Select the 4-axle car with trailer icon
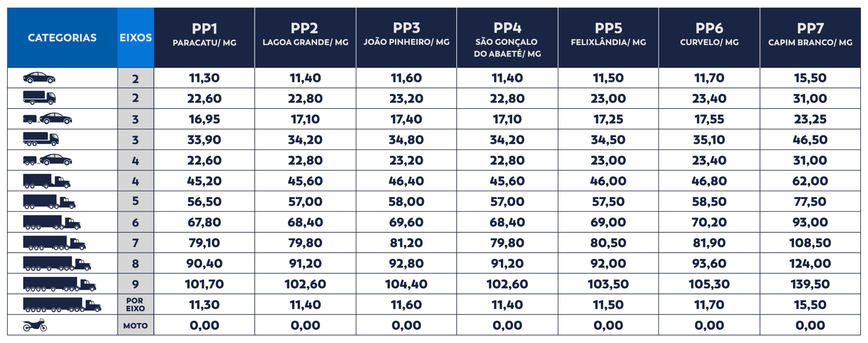Viewport: 868px width, 343px height. click(x=47, y=160)
